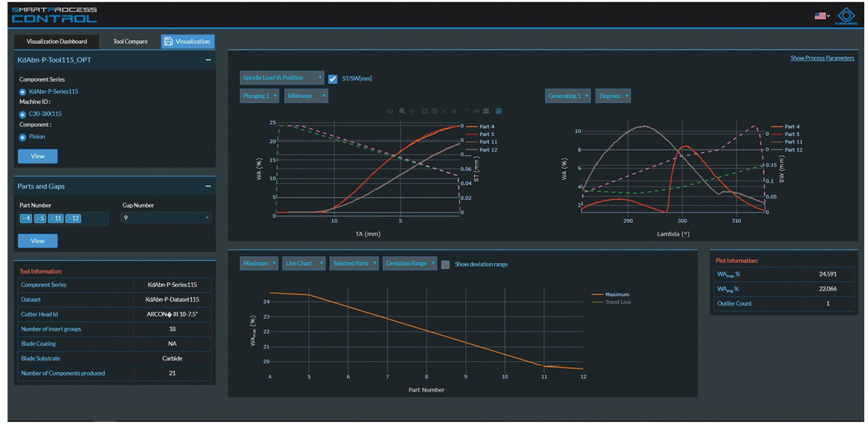This screenshot has height=428, width=868.
Task: Open the Deviation Range dropdown
Action: (x=409, y=264)
